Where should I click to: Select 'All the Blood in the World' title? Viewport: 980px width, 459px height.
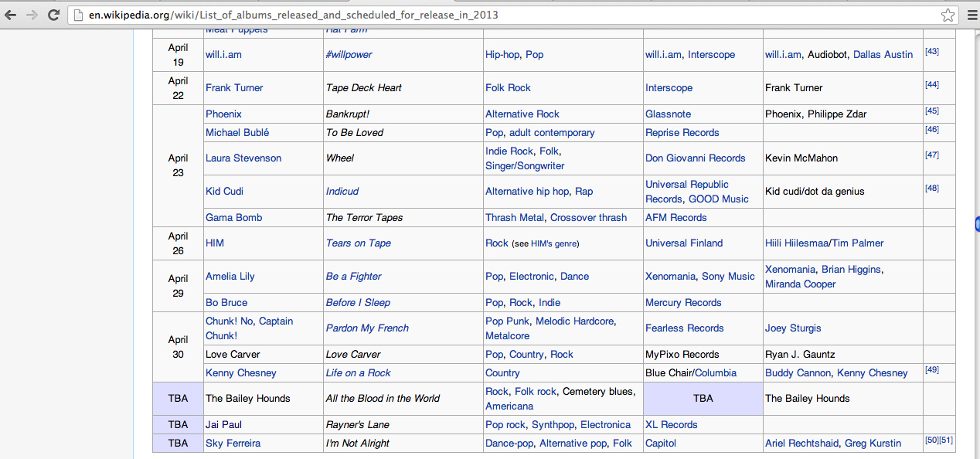coord(383,399)
